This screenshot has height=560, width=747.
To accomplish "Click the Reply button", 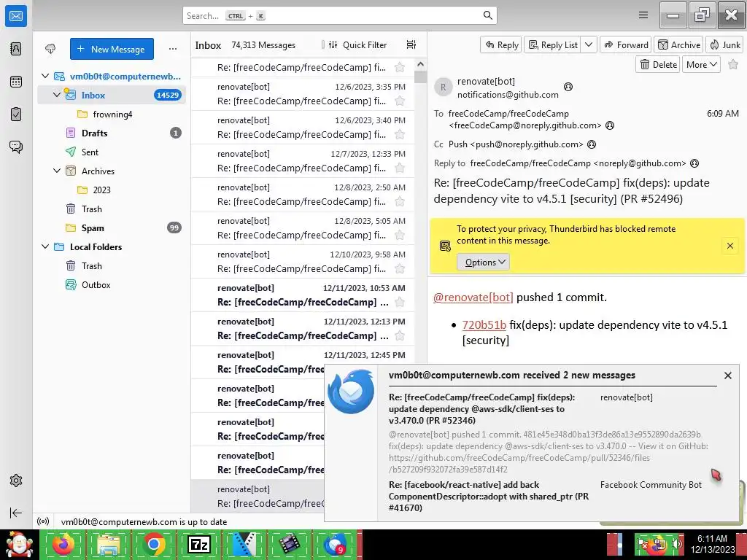I will 501,44.
